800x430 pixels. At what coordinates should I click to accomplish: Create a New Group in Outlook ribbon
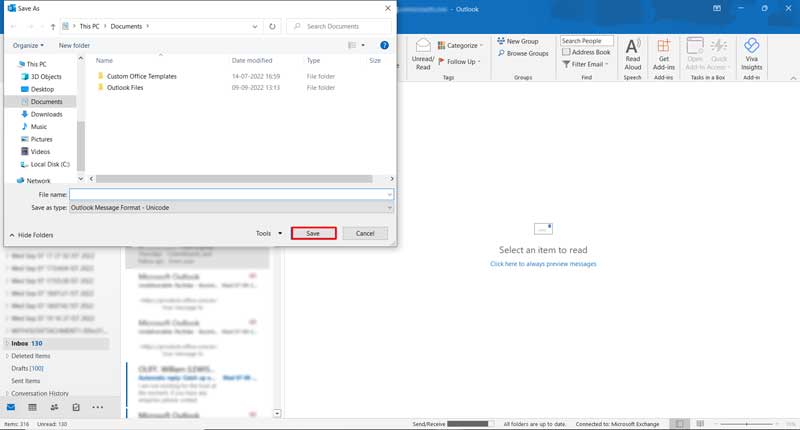(518, 41)
